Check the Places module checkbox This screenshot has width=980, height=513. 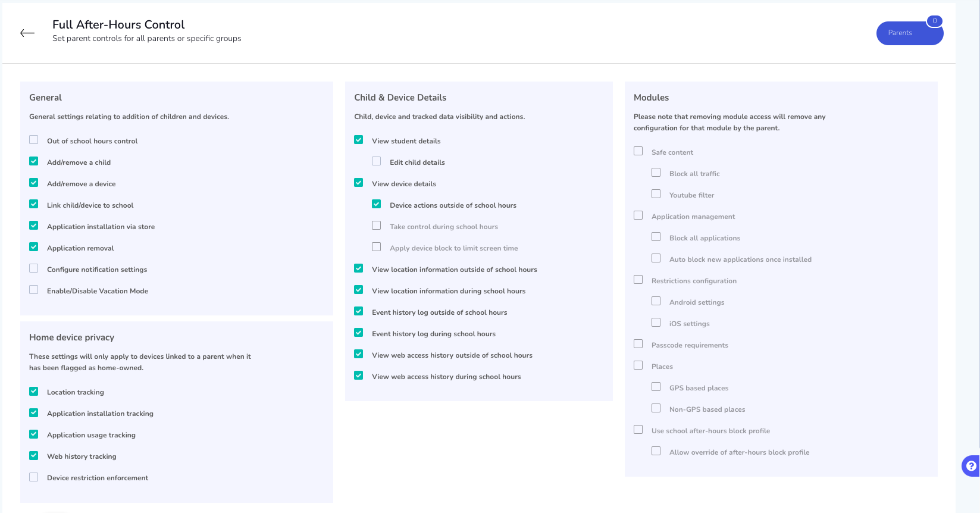click(x=638, y=365)
